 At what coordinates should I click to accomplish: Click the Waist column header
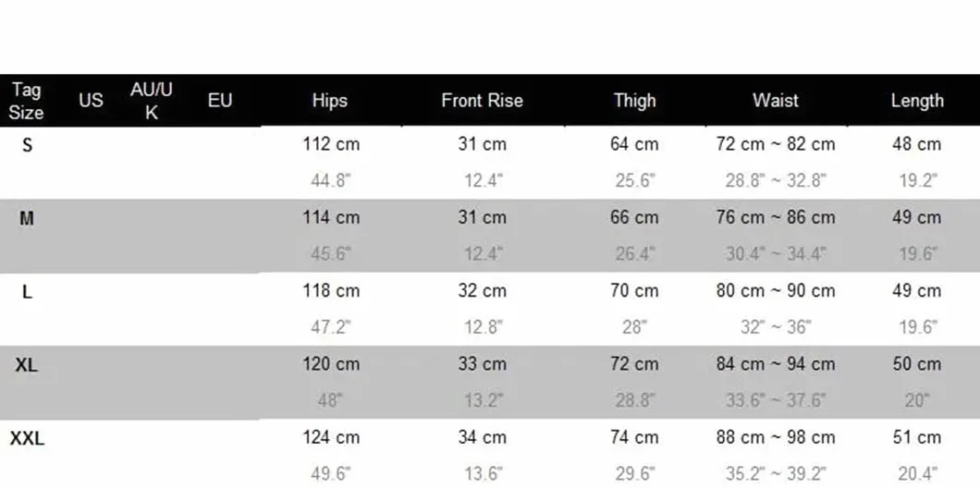click(x=776, y=101)
